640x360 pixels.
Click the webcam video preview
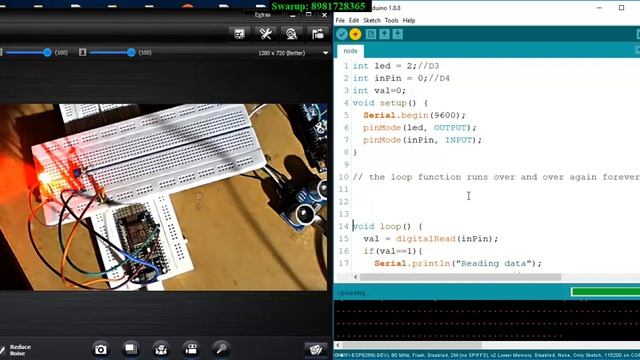(163, 197)
